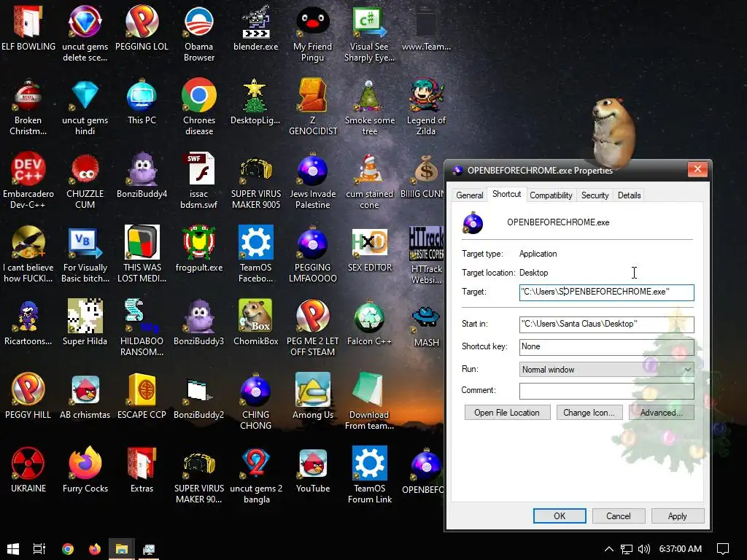Select the THIS WAS LOST MEDI... icon
Image resolution: width=747 pixels, height=560 pixels.
coord(142,254)
